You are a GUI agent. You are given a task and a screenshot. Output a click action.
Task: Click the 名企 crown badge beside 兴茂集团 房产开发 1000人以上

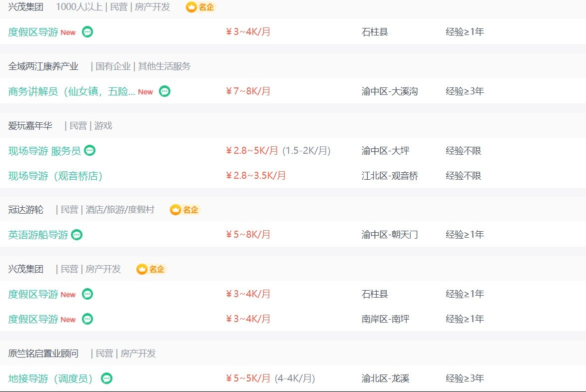(201, 7)
